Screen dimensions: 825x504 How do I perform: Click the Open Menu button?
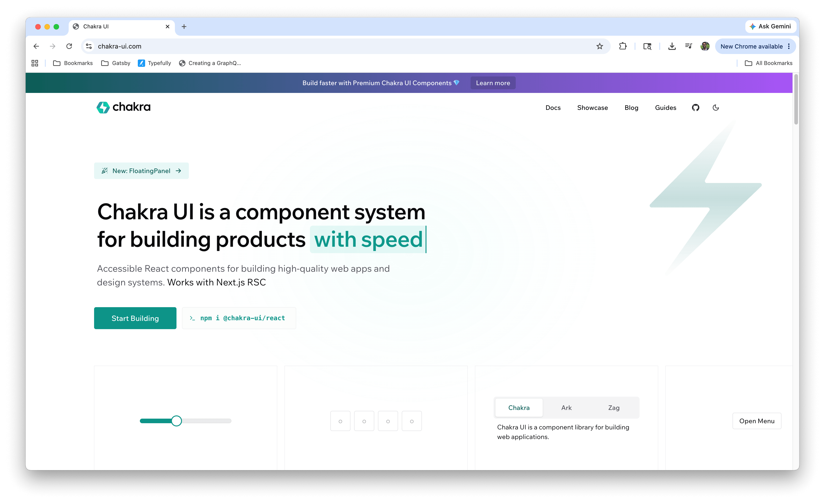click(x=757, y=421)
